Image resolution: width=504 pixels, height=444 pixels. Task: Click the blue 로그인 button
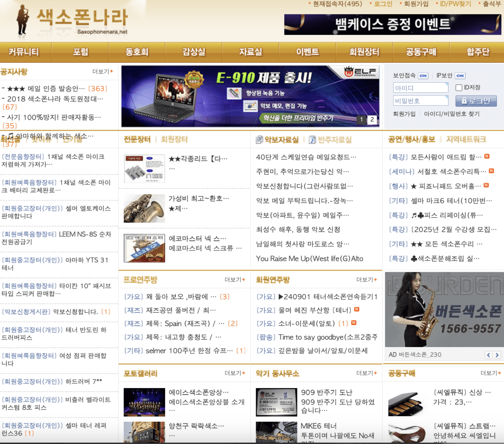(x=476, y=101)
